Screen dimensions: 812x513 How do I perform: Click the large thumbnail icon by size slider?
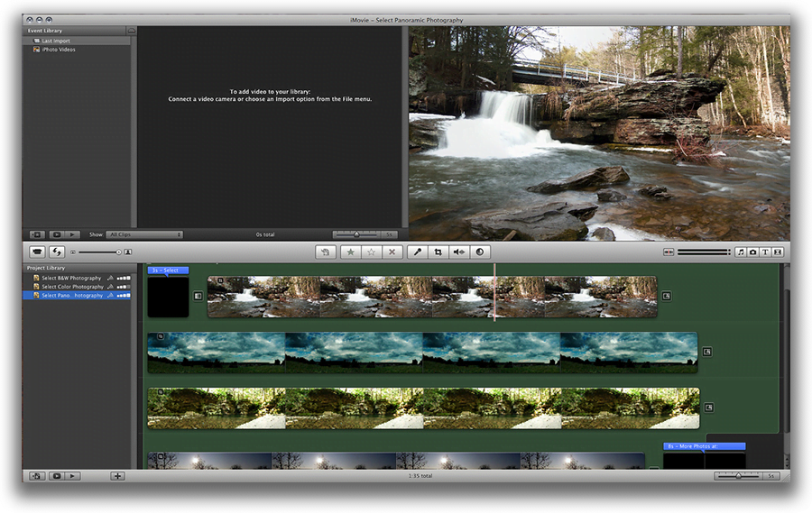[128, 252]
